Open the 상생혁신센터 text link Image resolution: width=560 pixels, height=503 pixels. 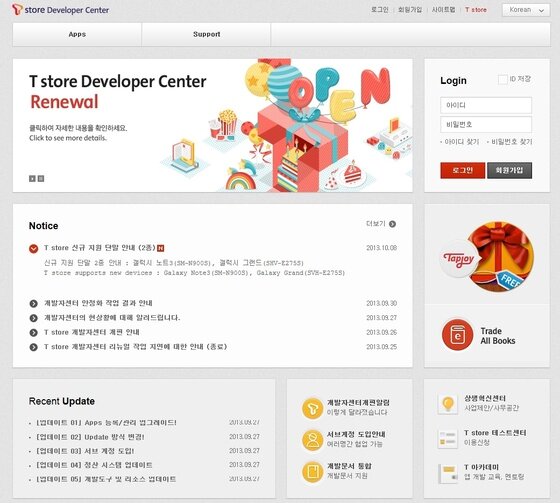(485, 398)
